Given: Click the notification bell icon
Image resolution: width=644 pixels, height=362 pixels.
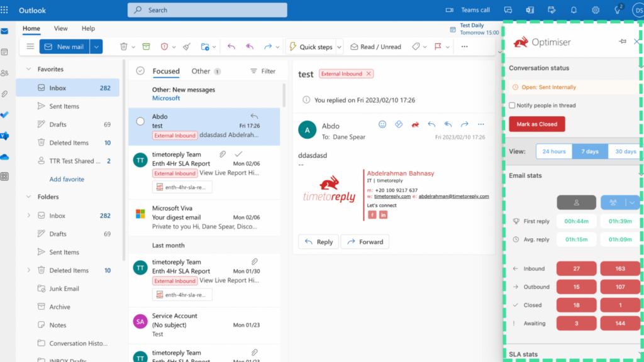Looking at the screenshot, I should pos(573,9).
